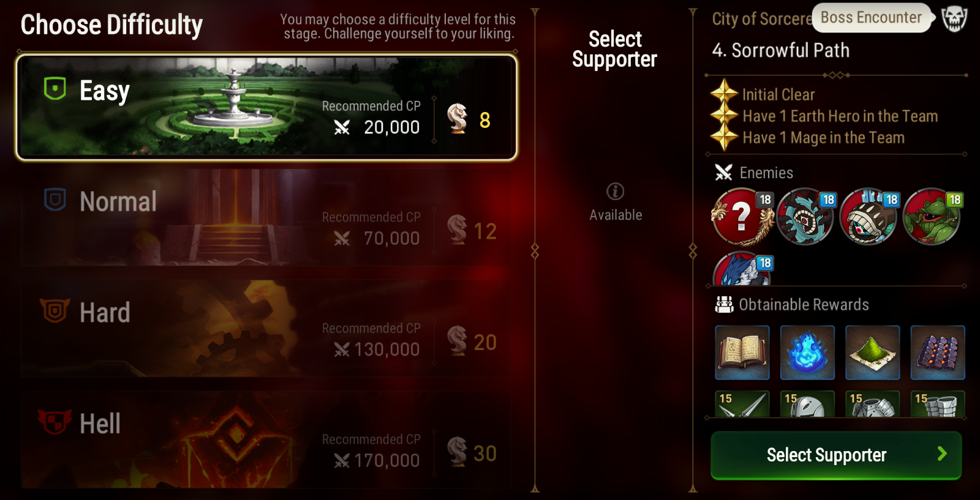Click the Boss Encounter skull icon
Screen dimensions: 980x500
click(x=954, y=18)
